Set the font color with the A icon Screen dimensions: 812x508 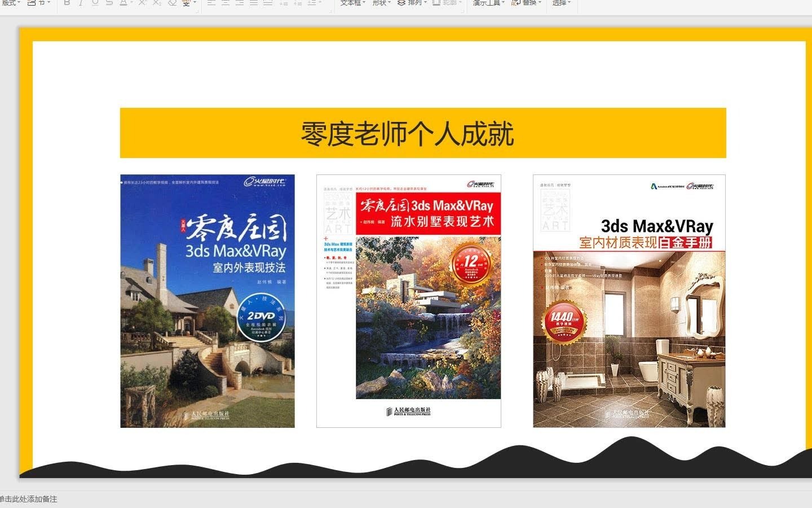pyautogui.click(x=123, y=3)
